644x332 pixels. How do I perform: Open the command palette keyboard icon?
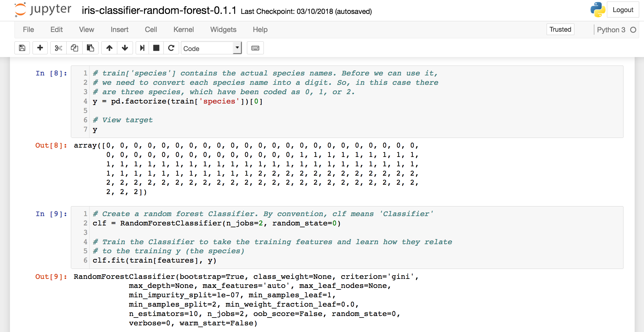[x=255, y=48]
